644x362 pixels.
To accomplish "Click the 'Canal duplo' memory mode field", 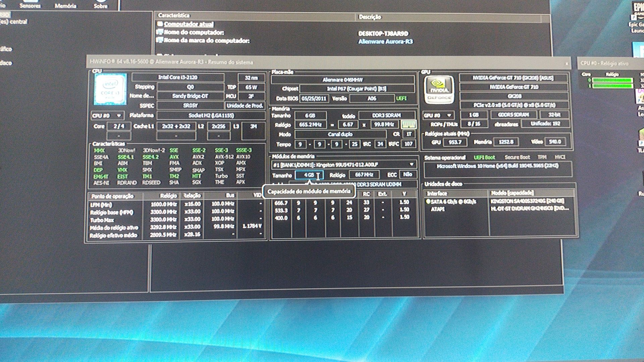I will click(340, 134).
